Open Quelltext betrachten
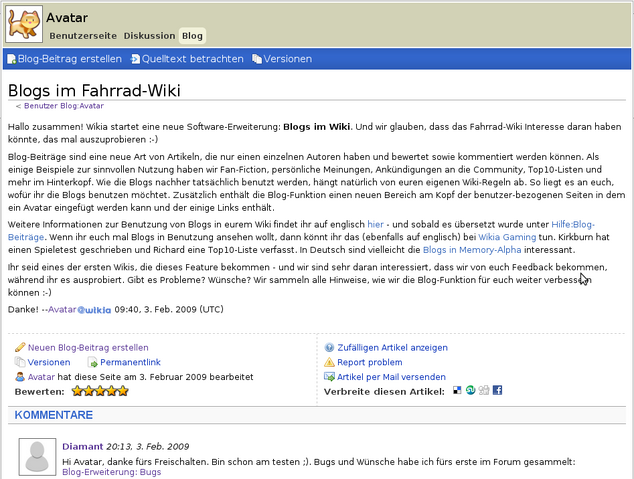 [192, 59]
